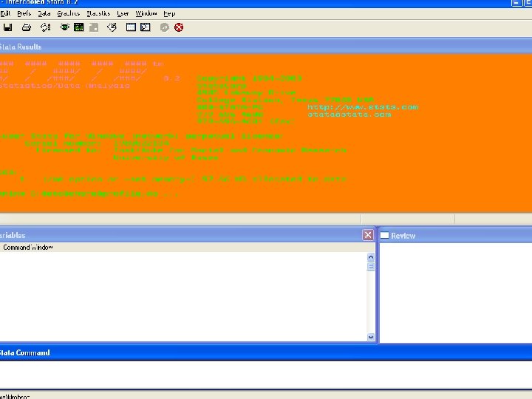
Task: Click the Print results icon
Action: click(x=27, y=27)
